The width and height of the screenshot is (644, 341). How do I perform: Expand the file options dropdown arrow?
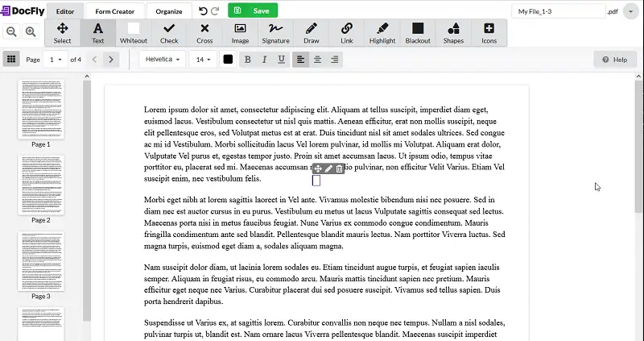pos(630,11)
